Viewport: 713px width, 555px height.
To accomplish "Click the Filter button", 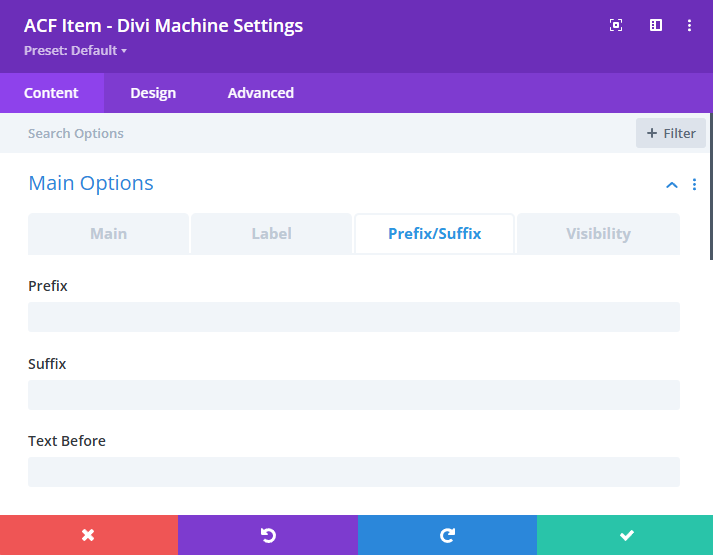I will tap(671, 133).
